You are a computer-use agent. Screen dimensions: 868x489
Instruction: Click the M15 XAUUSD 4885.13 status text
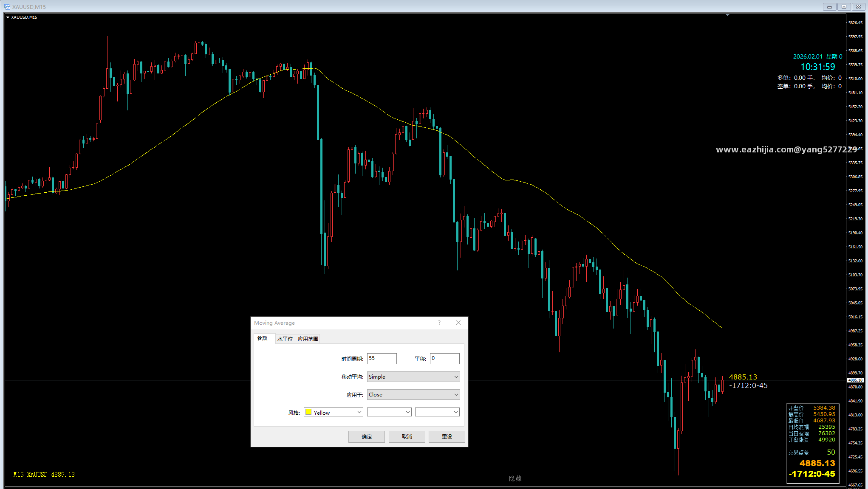44,475
